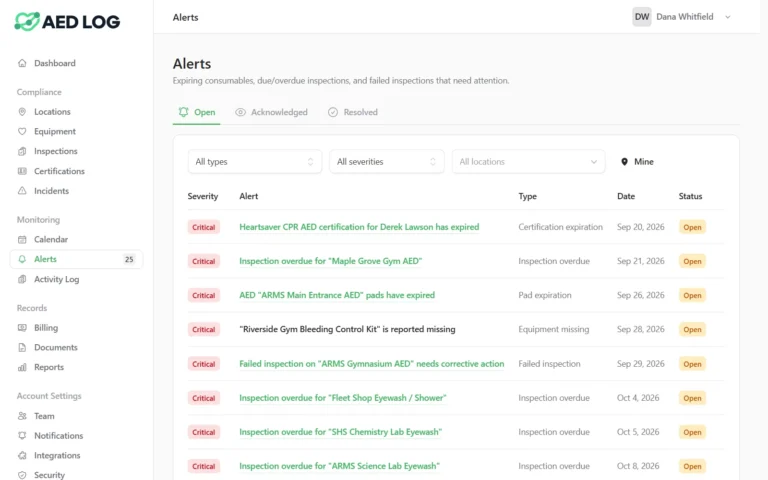Open the Fleet Shop Eyewash / Shower alert

(x=343, y=398)
